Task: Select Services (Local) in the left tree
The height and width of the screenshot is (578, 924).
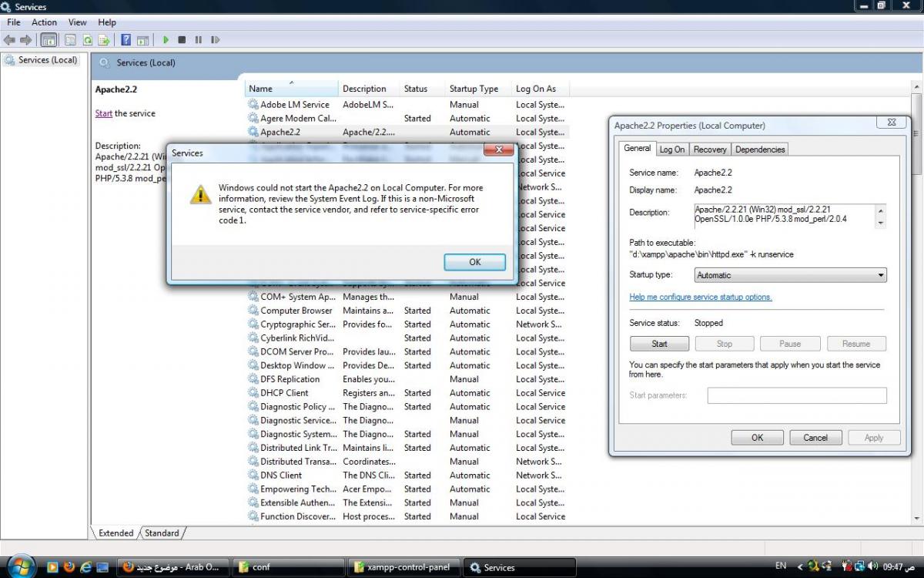Action: point(48,60)
